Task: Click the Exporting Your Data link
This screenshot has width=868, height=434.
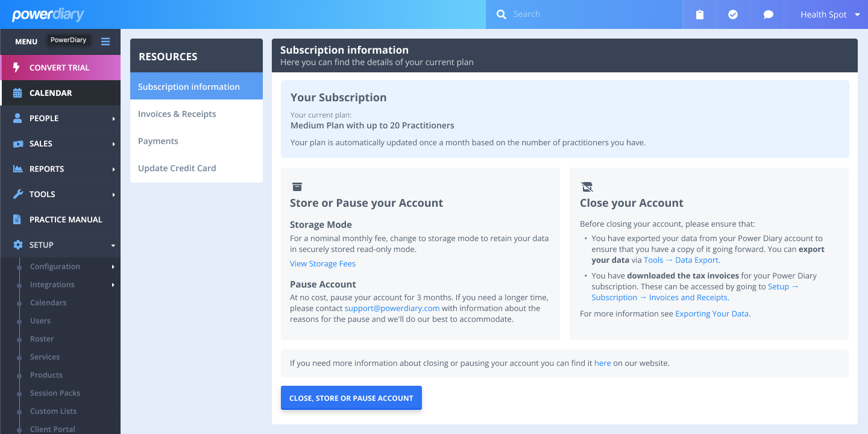Action: (712, 313)
